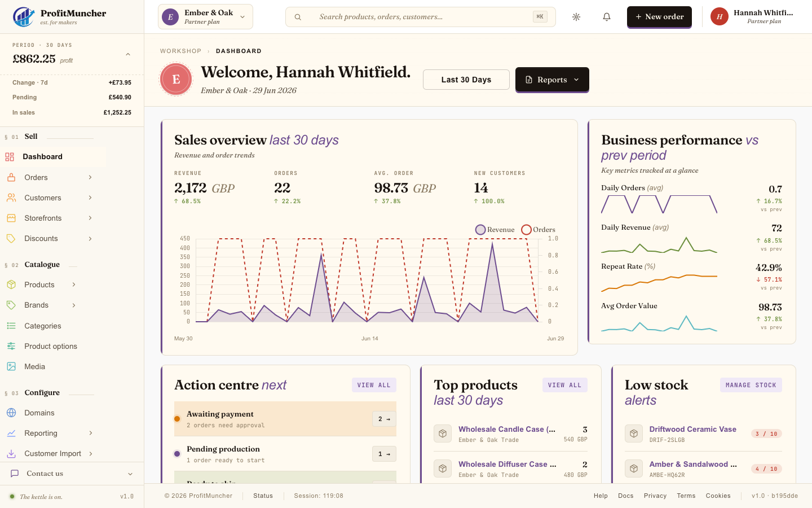The image size is (812, 508).
Task: Click View All in Top products
Action: (564, 385)
